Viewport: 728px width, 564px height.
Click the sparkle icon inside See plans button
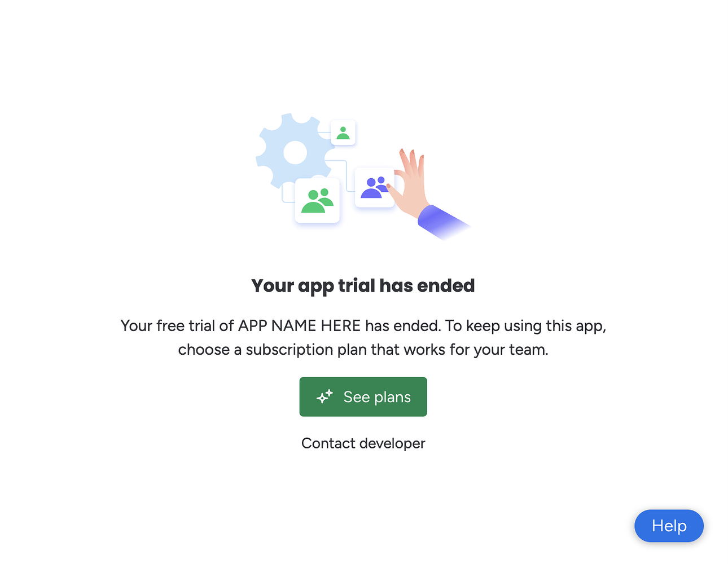(x=324, y=396)
